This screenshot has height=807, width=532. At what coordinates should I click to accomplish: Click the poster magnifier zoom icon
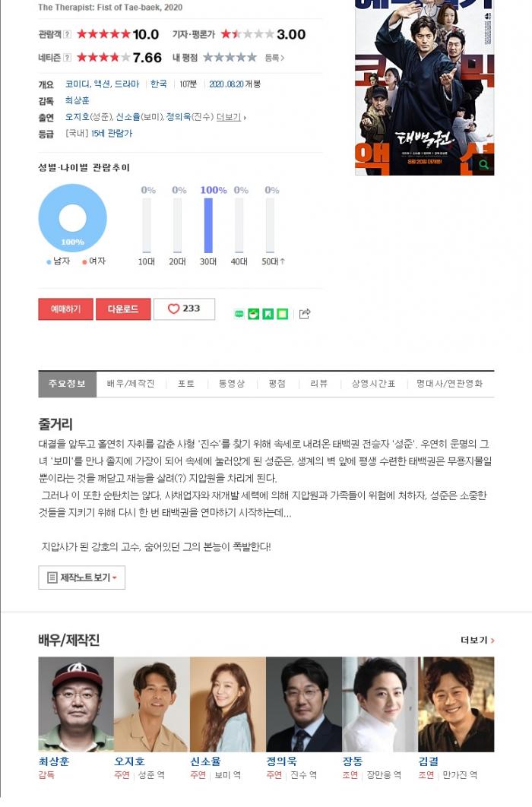(x=483, y=165)
